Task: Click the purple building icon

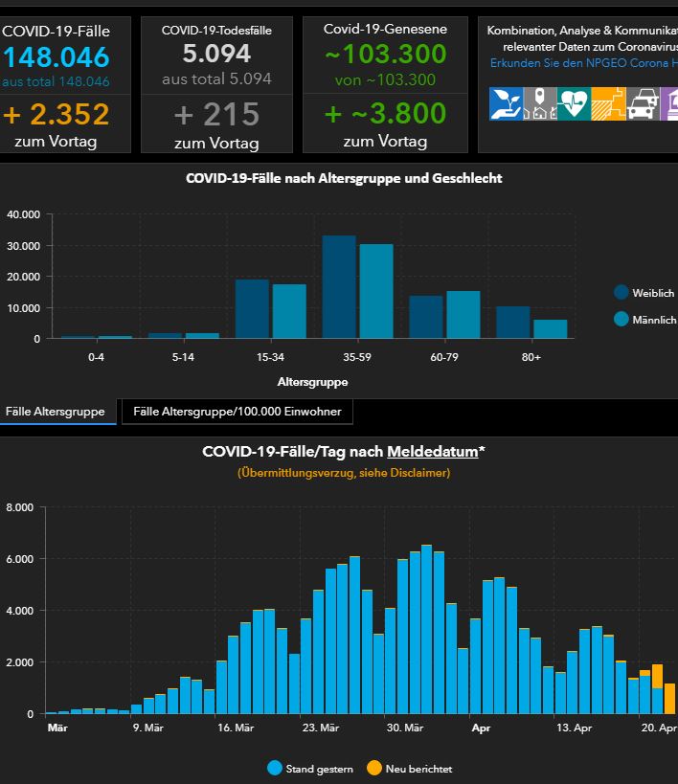Action: 669,103
